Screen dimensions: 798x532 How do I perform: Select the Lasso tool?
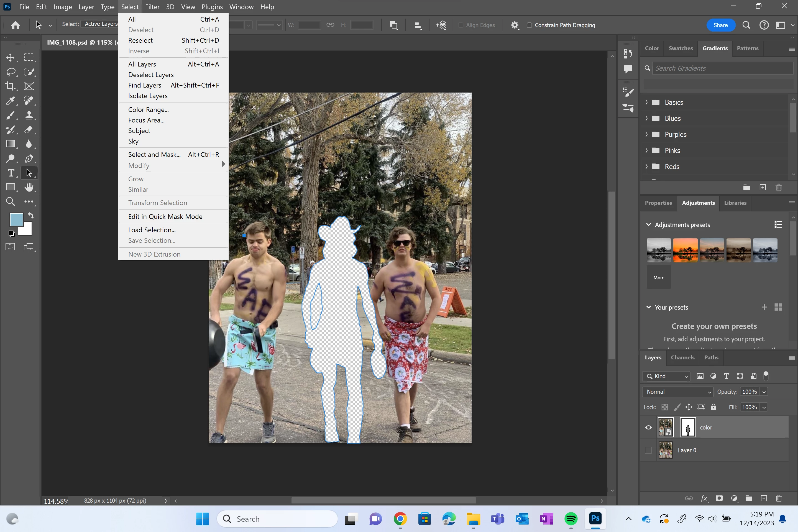(x=10, y=72)
